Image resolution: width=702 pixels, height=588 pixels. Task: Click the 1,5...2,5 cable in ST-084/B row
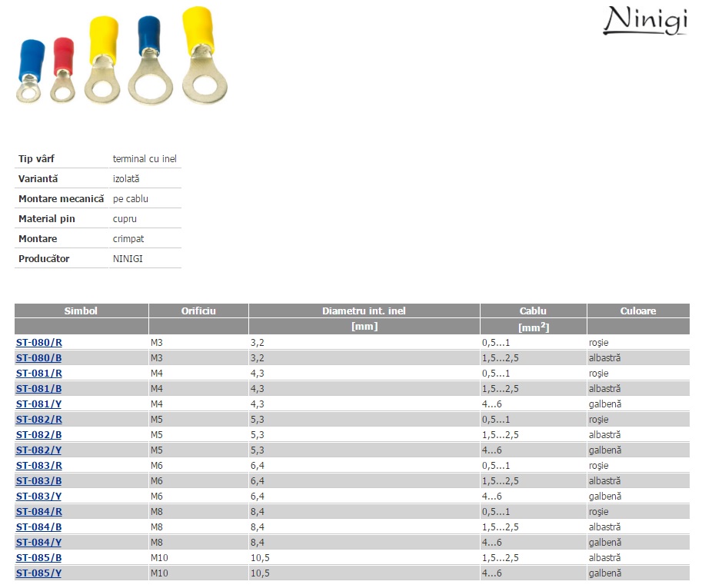tap(501, 527)
